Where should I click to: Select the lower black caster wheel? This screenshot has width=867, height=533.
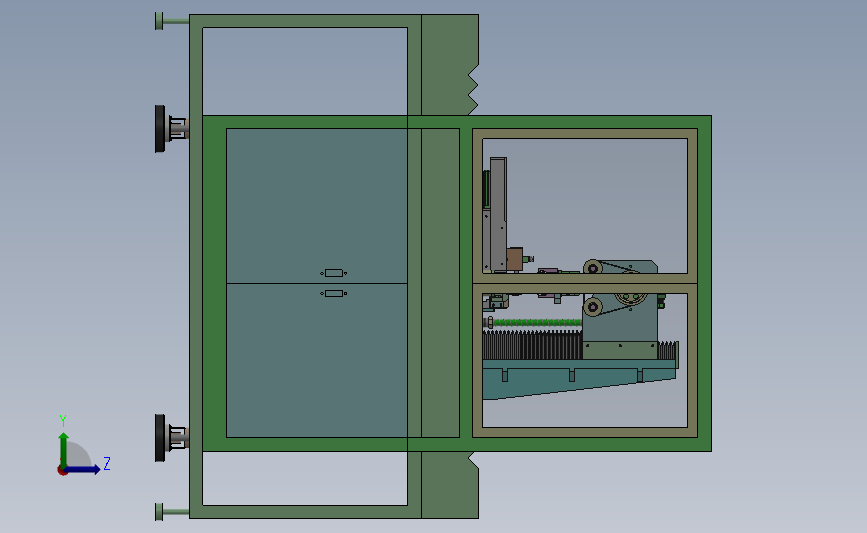tap(160, 438)
